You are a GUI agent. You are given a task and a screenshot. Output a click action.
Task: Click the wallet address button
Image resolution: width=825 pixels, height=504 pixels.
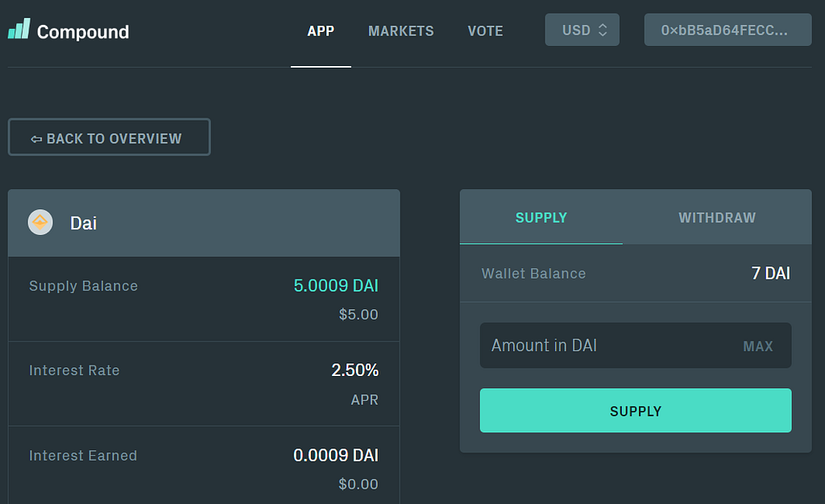[728, 30]
